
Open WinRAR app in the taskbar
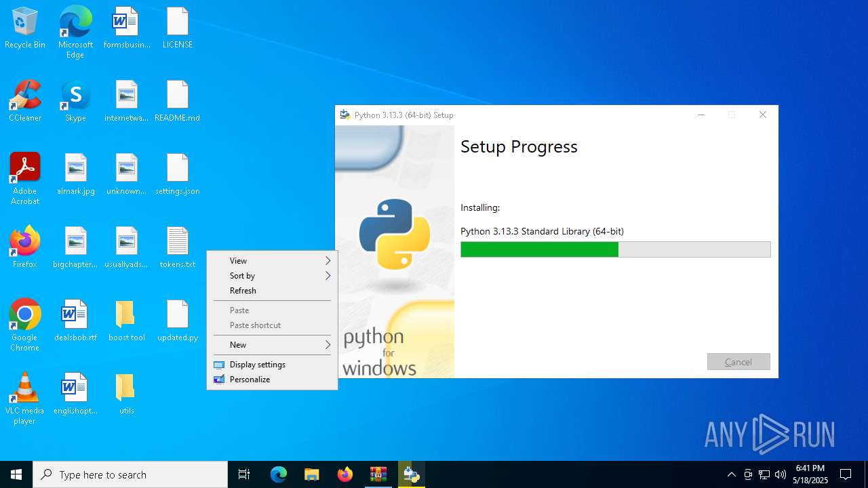point(378,474)
